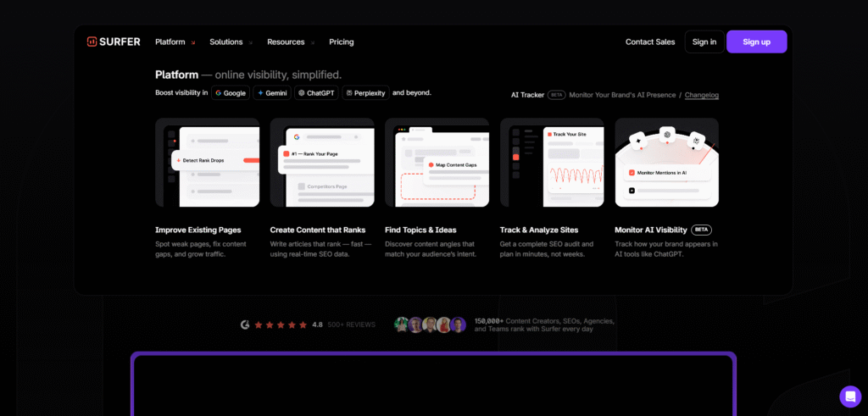Open Contact Sales link
This screenshot has height=416, width=868.
650,42
